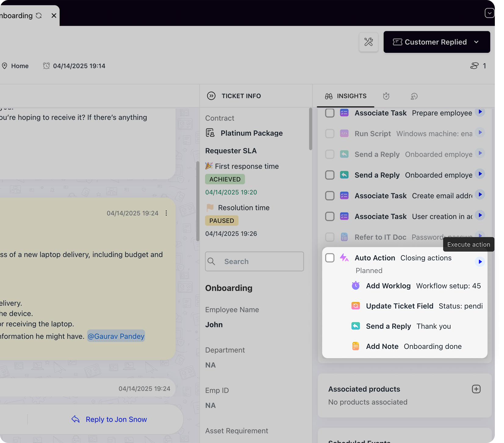Tick the Associate Task Prepare employee checkbox
Viewport: 504px width, 443px height.
tap(330, 113)
